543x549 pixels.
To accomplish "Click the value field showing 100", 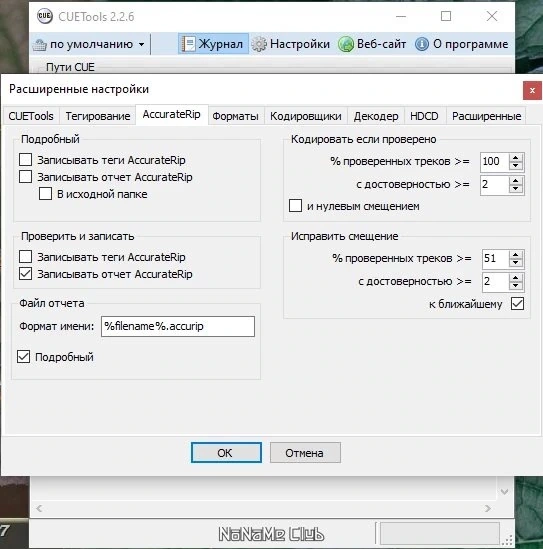I will click(x=494, y=162).
